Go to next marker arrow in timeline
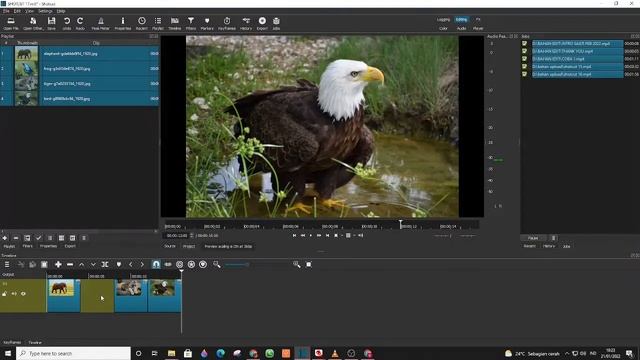The width and height of the screenshot is (640, 360). (x=142, y=264)
